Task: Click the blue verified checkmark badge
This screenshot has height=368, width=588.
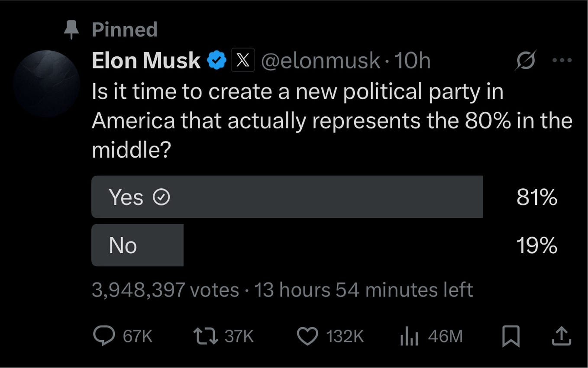Action: point(217,61)
